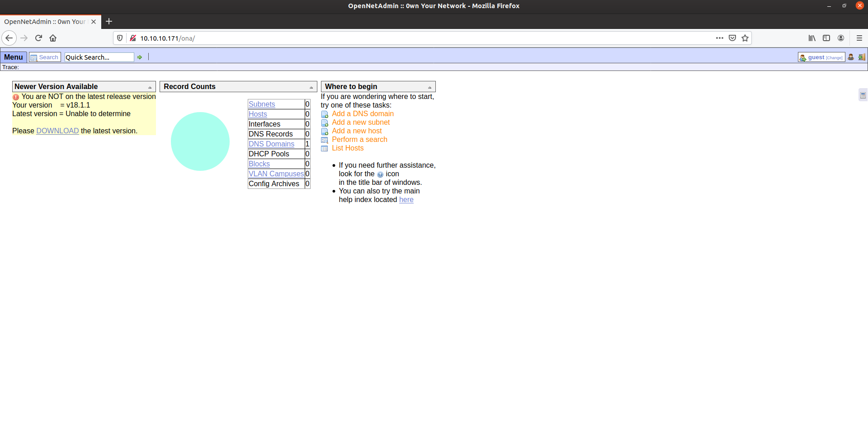Go back with Firefox back arrow
Screen dimensions: 868x423
(9, 38)
